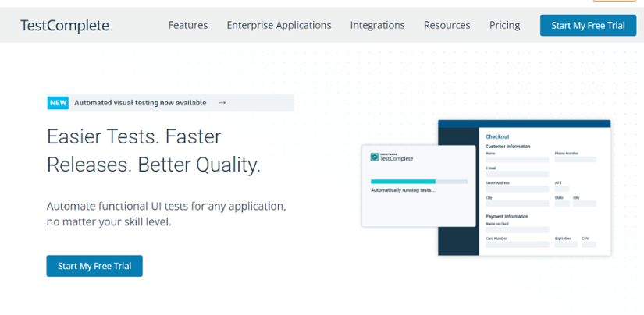
Task: Click the E-mail field in Checkout illustration
Action: tap(517, 174)
